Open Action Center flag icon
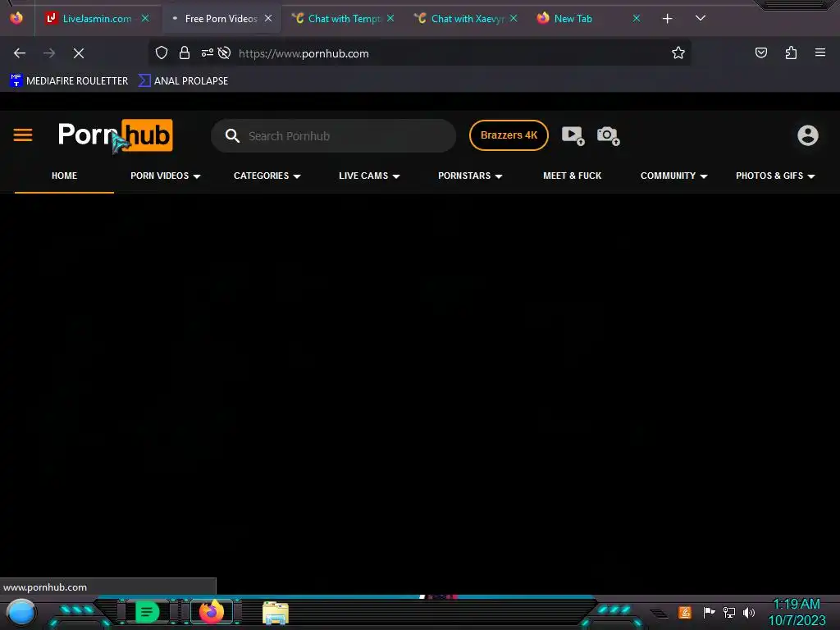The width and height of the screenshot is (840, 630). (x=709, y=612)
